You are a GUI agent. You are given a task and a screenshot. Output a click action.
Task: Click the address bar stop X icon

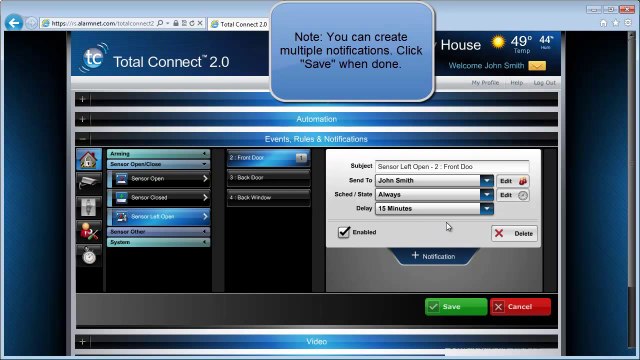[200, 23]
